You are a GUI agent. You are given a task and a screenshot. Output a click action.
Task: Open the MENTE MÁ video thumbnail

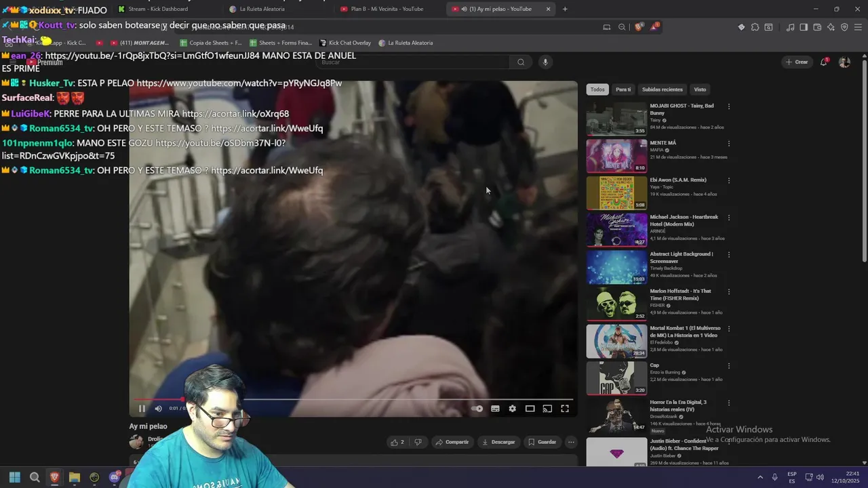click(616, 156)
